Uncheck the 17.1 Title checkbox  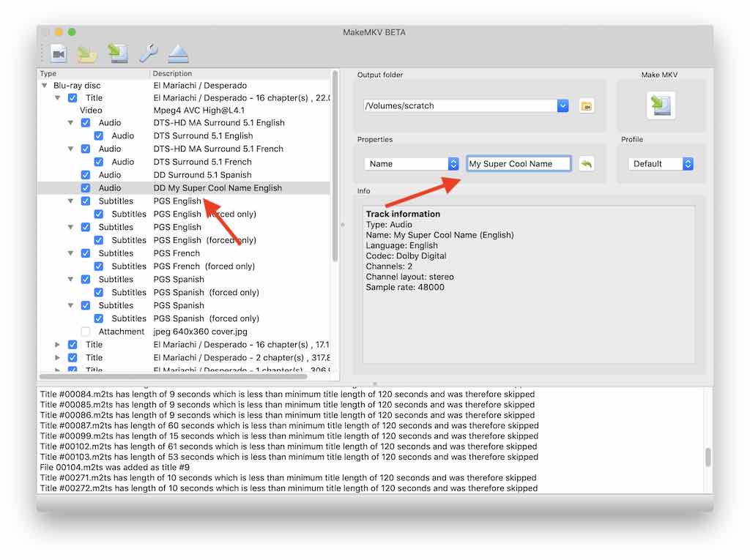point(73,344)
